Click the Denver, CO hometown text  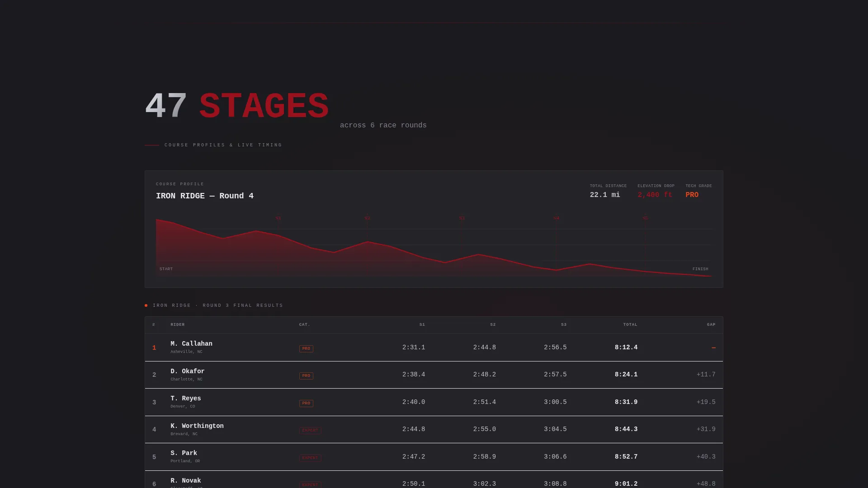(x=183, y=407)
